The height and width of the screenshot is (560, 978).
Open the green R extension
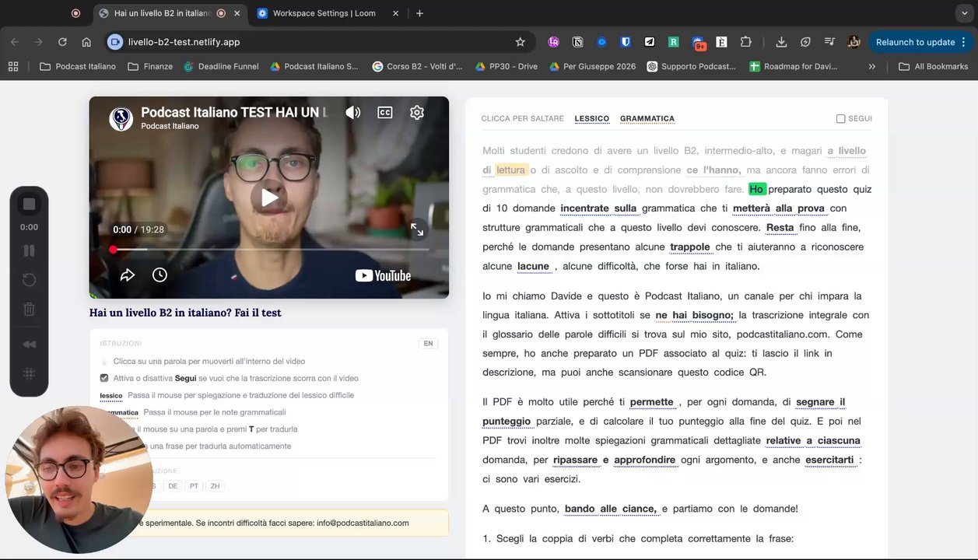tap(674, 42)
